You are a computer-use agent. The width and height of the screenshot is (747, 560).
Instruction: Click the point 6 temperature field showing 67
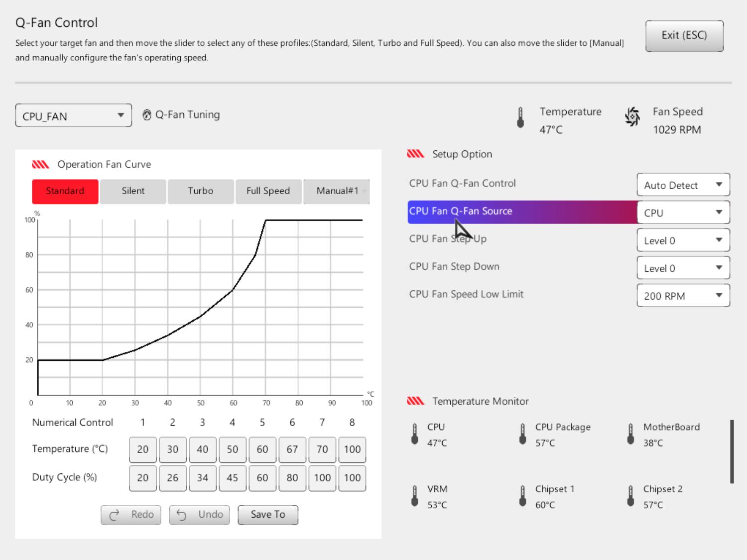pos(292,449)
